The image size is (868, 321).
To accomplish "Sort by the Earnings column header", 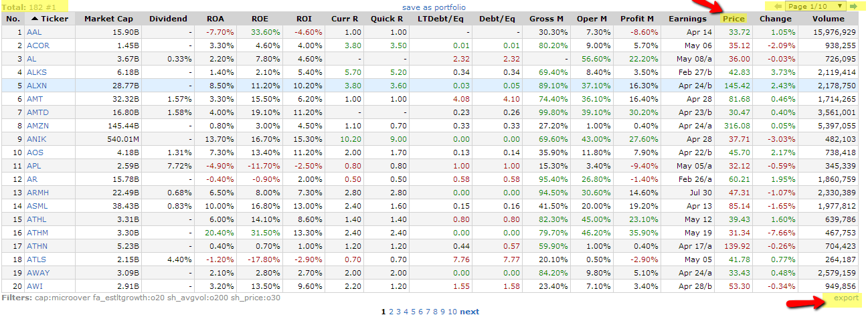I will point(687,19).
